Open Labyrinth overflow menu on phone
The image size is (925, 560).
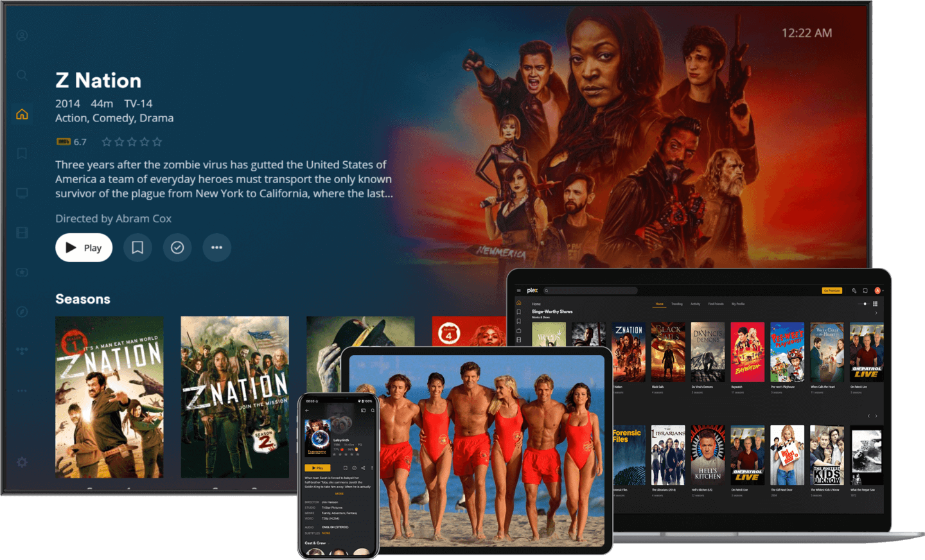tap(372, 468)
